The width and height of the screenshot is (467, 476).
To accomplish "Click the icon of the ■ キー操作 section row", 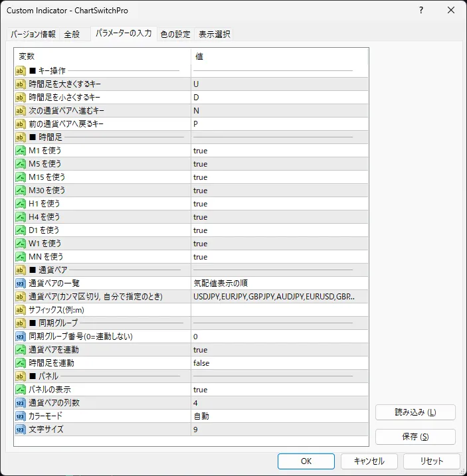I will [21, 71].
